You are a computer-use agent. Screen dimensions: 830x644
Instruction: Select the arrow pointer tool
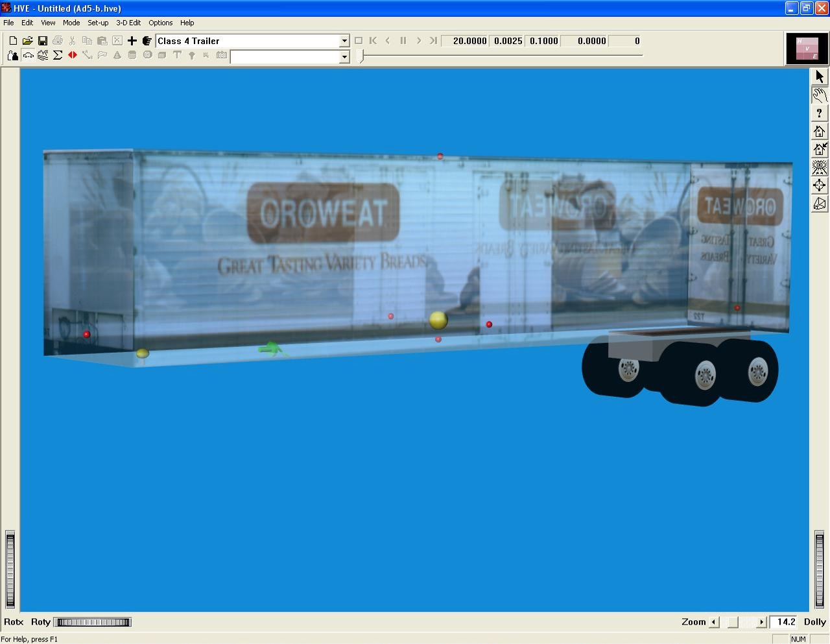pyautogui.click(x=820, y=77)
